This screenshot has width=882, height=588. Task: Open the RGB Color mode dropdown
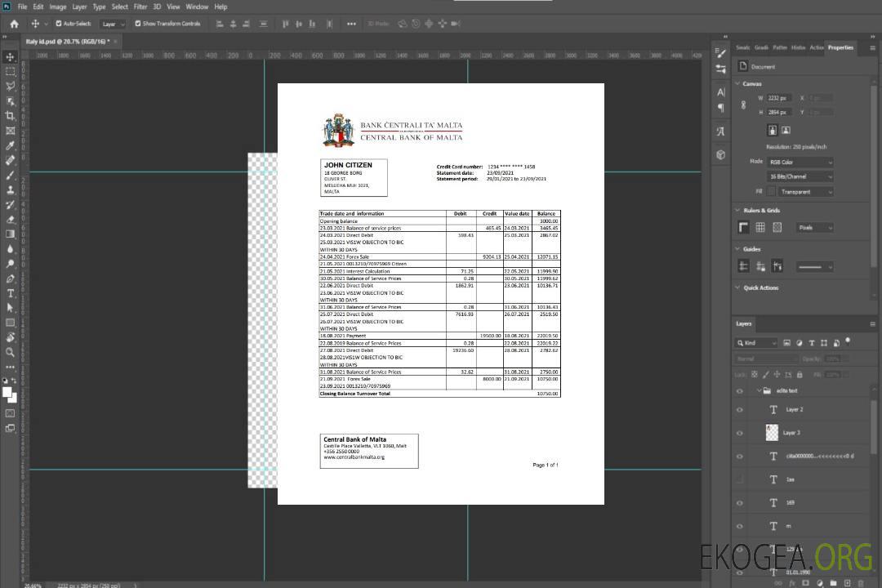[x=800, y=162]
